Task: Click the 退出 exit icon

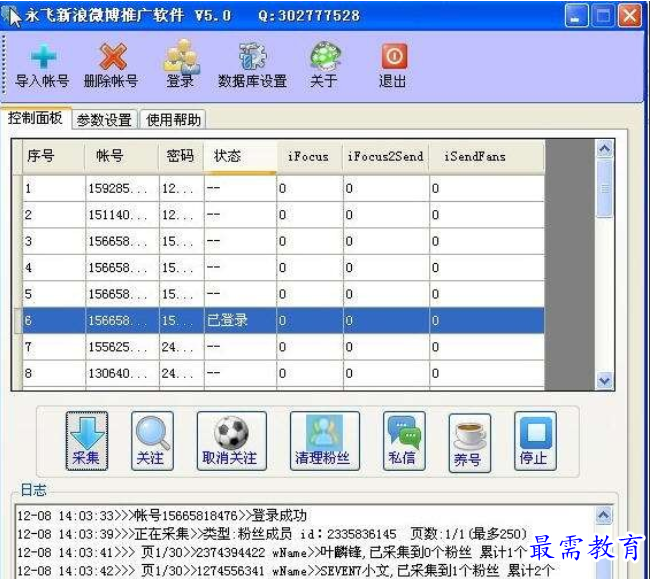Action: [393, 66]
